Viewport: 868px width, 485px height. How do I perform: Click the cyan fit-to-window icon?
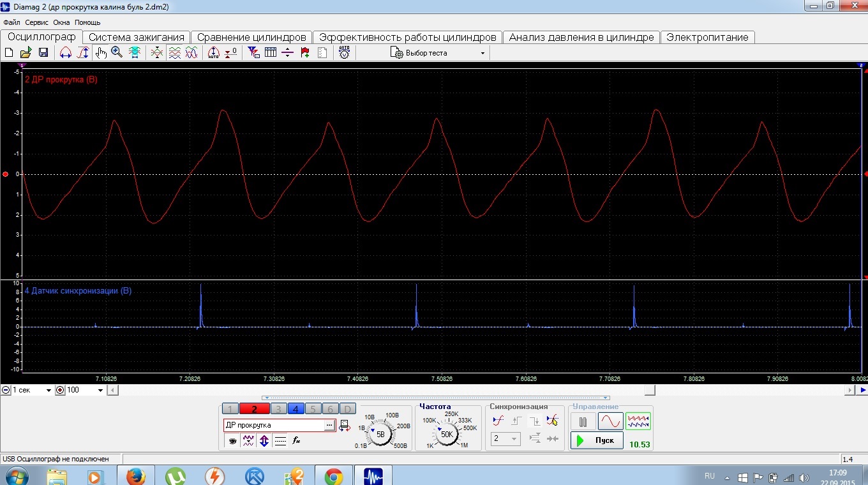point(135,53)
